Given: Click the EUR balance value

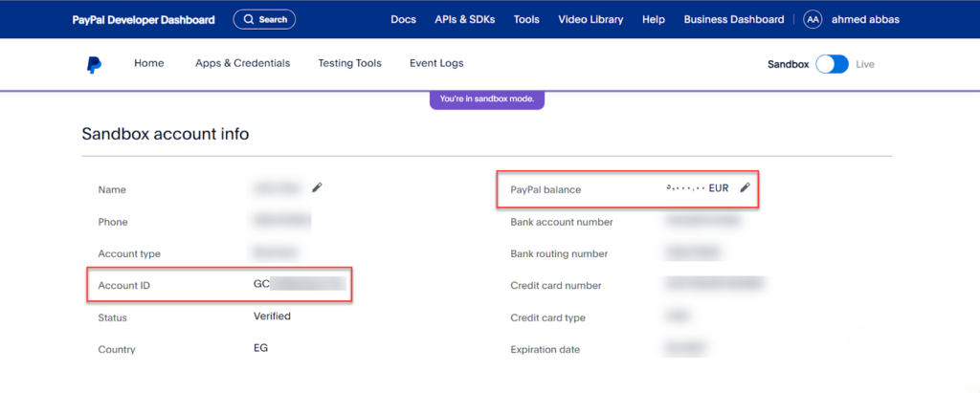Looking at the screenshot, I should point(697,187).
